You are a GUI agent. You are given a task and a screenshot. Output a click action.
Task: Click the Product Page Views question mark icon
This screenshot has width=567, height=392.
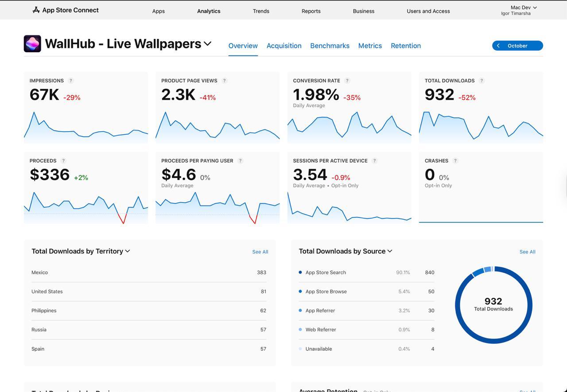click(x=225, y=81)
